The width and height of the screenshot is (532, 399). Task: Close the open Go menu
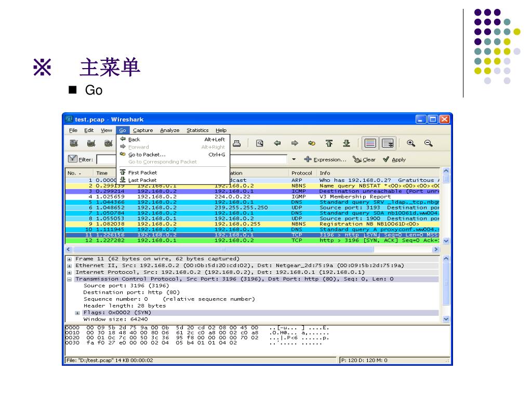point(123,130)
